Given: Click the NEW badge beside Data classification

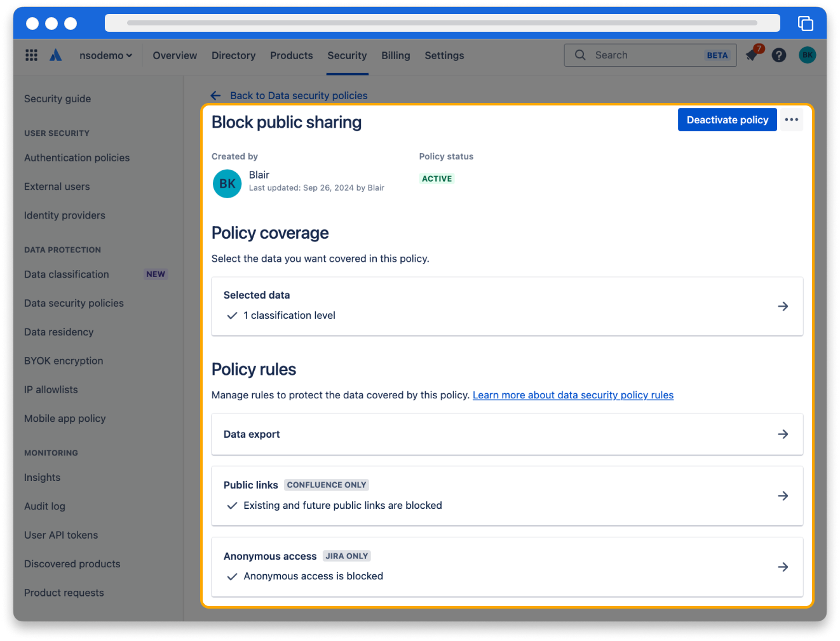Looking at the screenshot, I should [x=156, y=274].
